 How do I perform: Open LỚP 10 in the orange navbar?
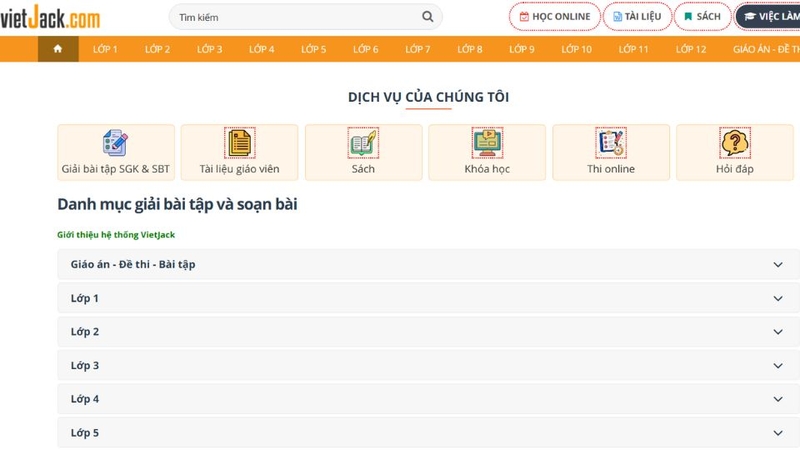coord(577,49)
